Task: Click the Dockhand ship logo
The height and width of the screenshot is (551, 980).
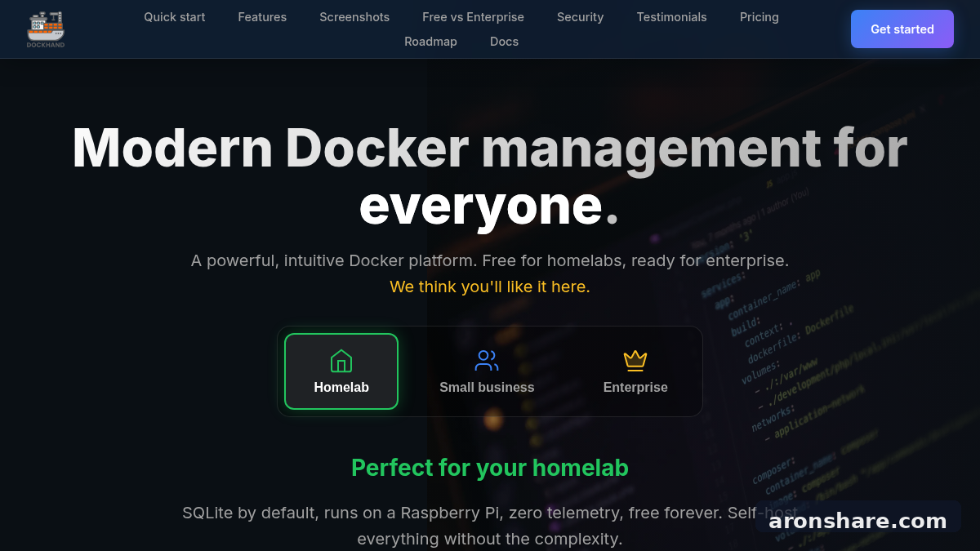Action: [x=45, y=29]
